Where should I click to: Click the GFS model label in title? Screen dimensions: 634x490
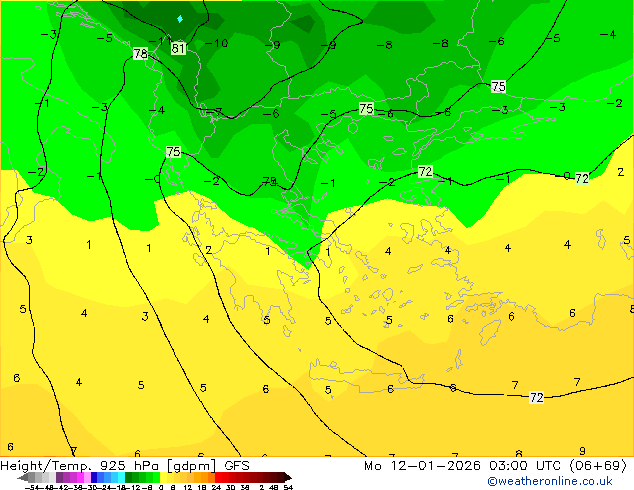pos(237,465)
